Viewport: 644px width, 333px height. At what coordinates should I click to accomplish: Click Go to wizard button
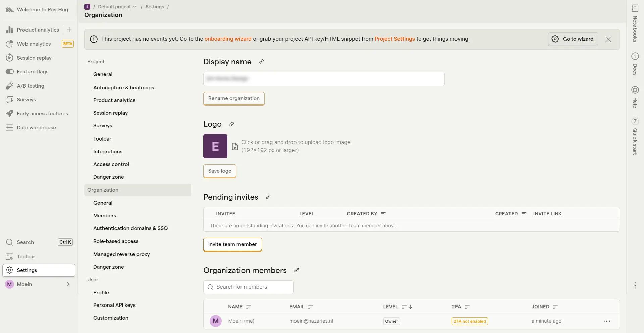pos(573,39)
